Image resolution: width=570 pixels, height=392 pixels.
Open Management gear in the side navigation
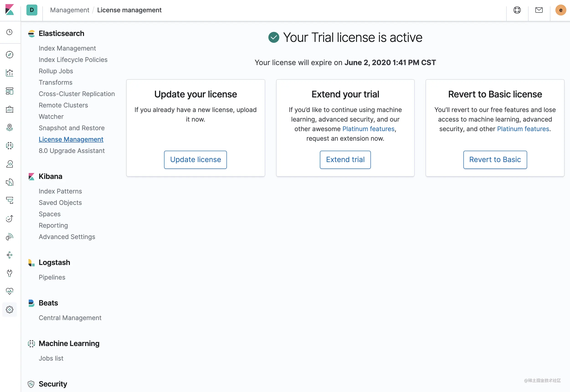[10, 309]
